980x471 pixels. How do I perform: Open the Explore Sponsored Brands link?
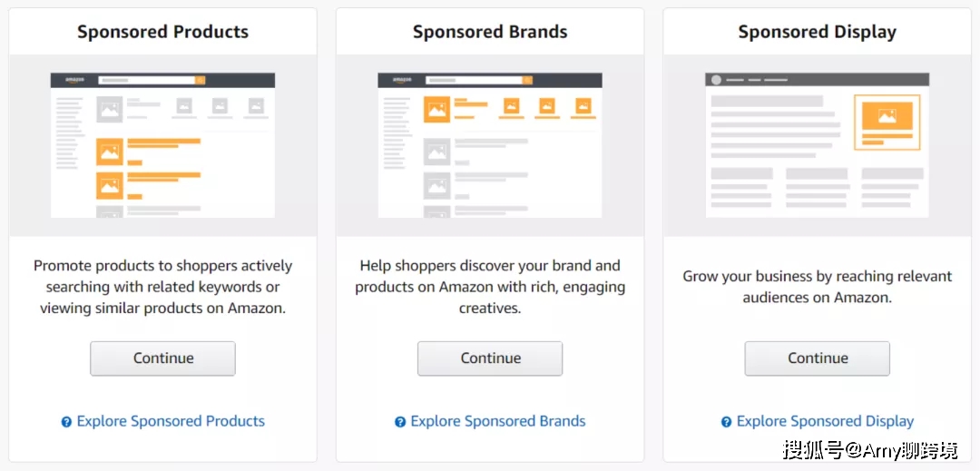(498, 422)
